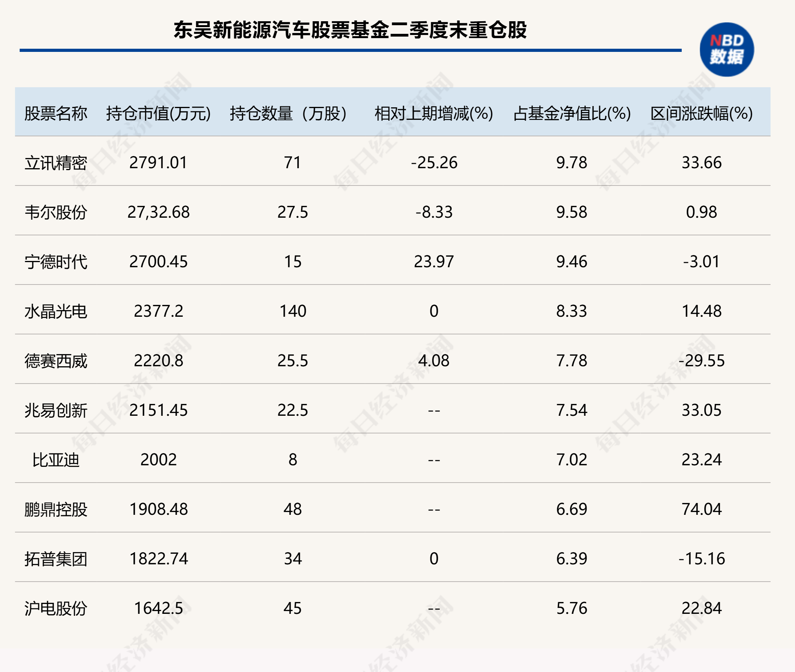Click net value ratio 9.58
Screen dimensions: 795x672
click(x=572, y=212)
